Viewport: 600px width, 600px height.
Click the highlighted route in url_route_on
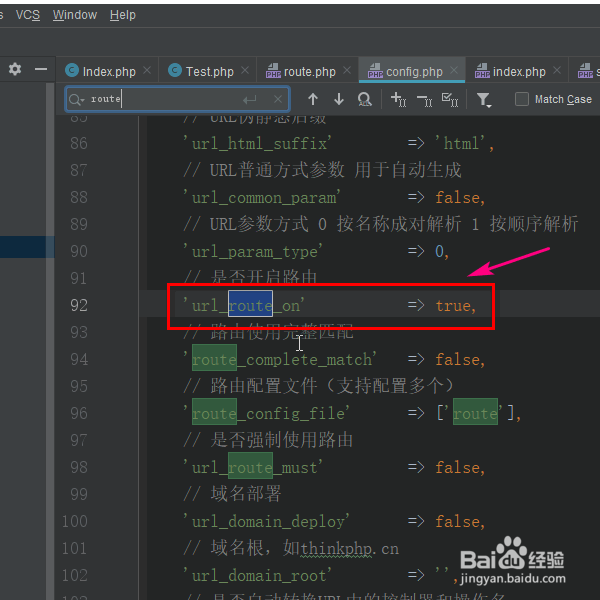pos(250,305)
